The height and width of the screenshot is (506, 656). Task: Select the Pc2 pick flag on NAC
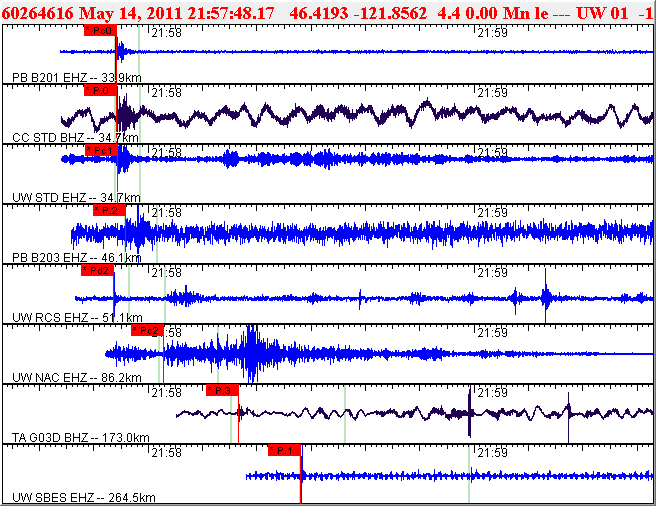coord(147,330)
